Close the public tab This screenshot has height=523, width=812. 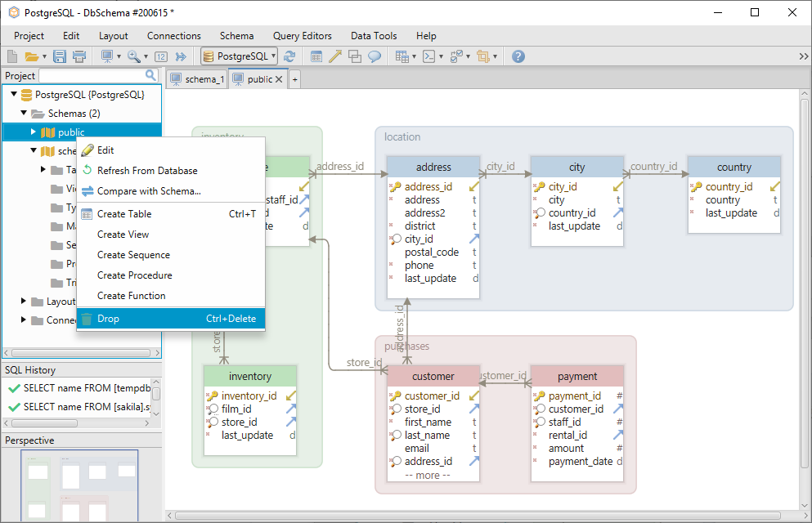[279, 79]
